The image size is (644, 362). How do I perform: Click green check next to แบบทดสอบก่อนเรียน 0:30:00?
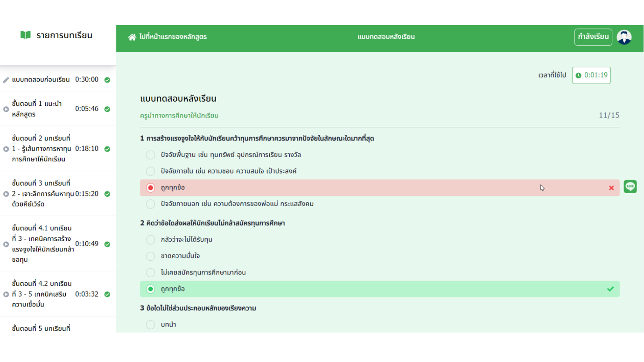click(107, 80)
